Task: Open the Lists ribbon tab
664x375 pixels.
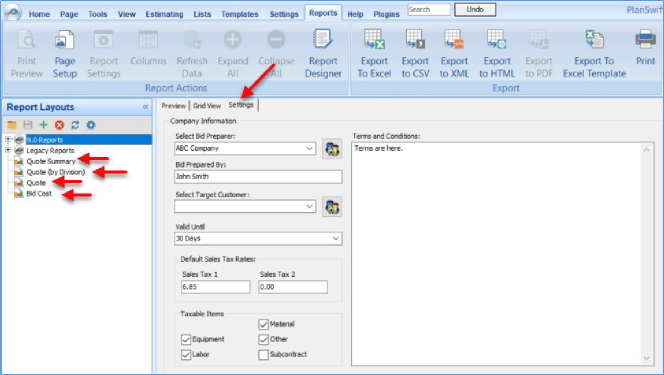Action: [x=202, y=14]
